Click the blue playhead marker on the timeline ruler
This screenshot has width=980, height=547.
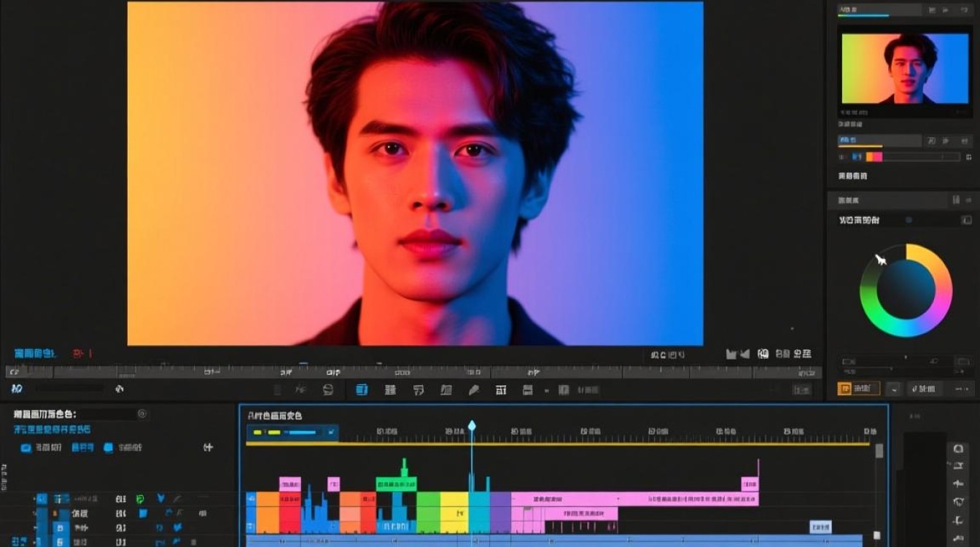472,425
